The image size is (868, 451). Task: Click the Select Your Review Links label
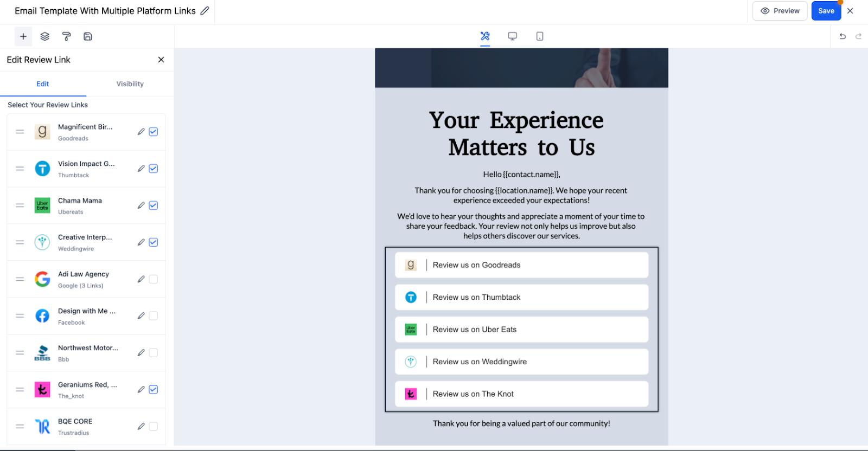(x=48, y=105)
